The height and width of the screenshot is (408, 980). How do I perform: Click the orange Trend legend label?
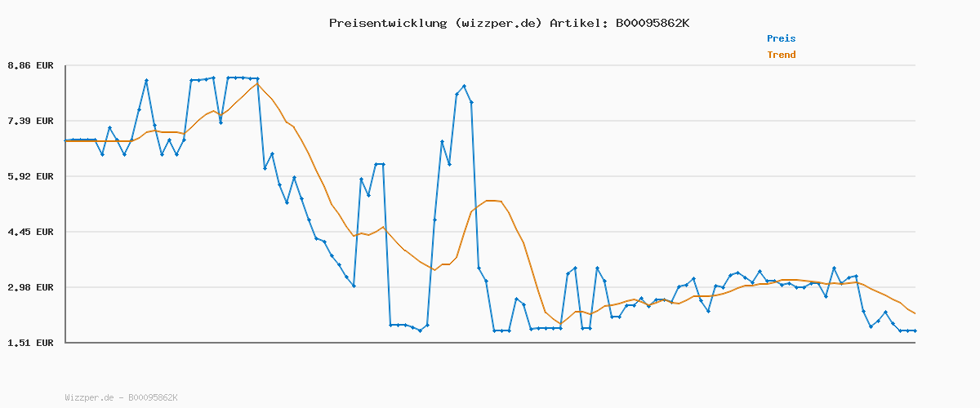click(781, 55)
